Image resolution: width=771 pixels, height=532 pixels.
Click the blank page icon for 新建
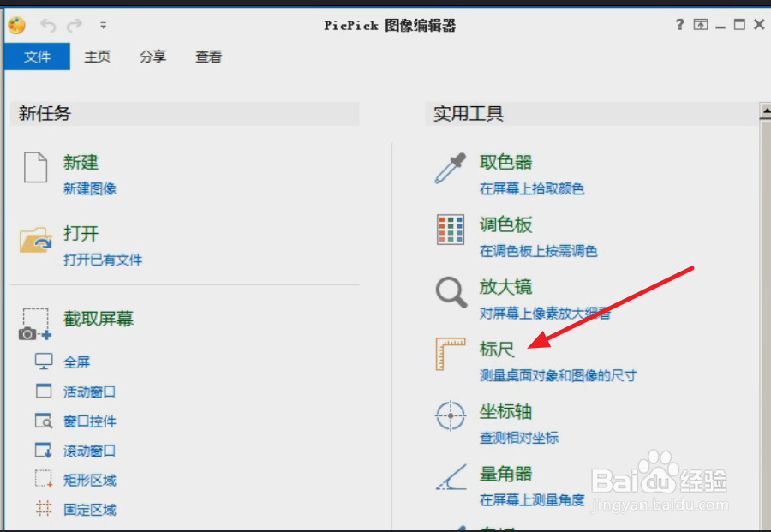tap(35, 167)
